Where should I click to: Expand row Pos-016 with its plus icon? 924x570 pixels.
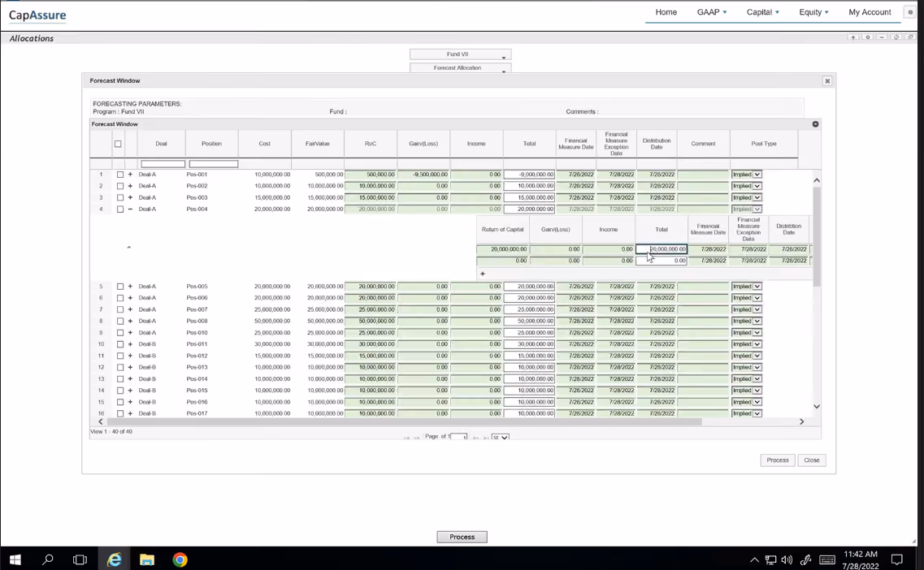coord(130,402)
